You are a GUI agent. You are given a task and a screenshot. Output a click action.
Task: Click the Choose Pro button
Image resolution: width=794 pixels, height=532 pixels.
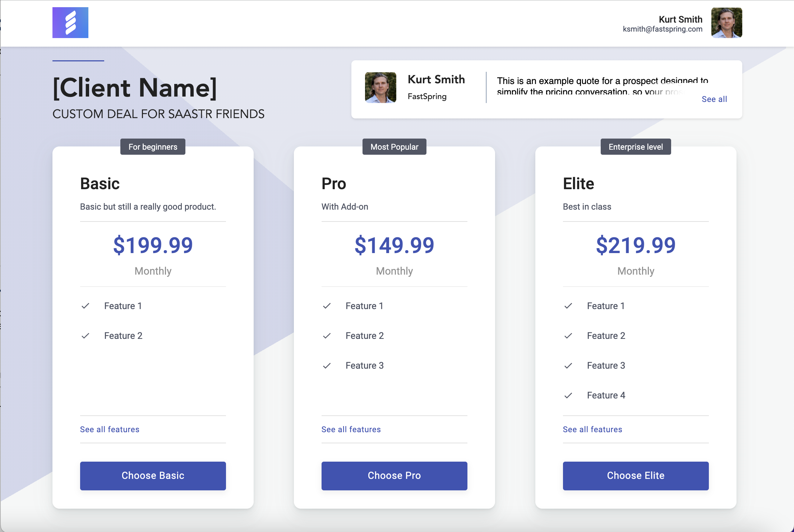click(x=394, y=476)
